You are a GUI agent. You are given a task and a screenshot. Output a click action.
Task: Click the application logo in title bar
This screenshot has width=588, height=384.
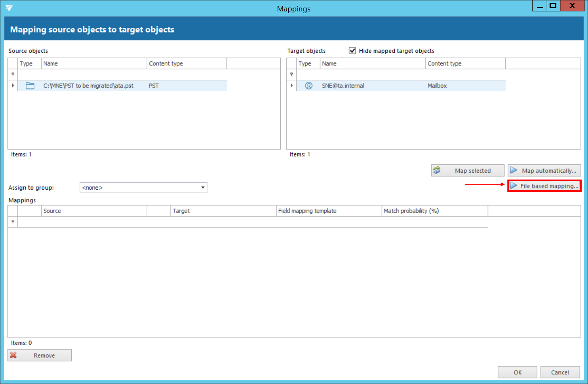9,8
